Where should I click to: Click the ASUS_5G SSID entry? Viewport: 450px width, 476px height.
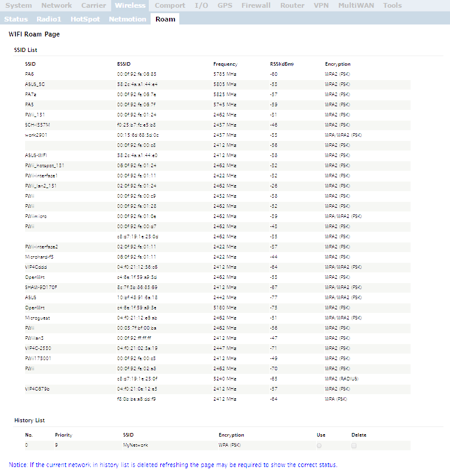pyautogui.click(x=35, y=84)
